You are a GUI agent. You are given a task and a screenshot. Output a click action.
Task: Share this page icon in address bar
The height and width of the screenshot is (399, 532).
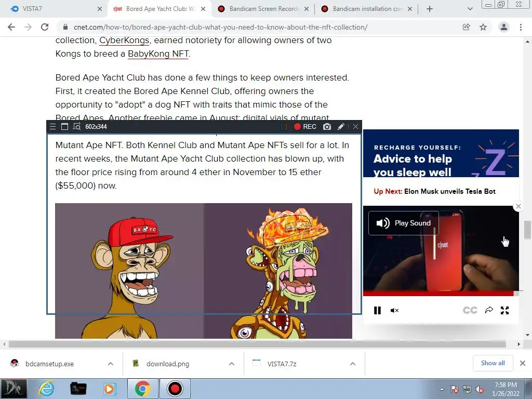467,27
